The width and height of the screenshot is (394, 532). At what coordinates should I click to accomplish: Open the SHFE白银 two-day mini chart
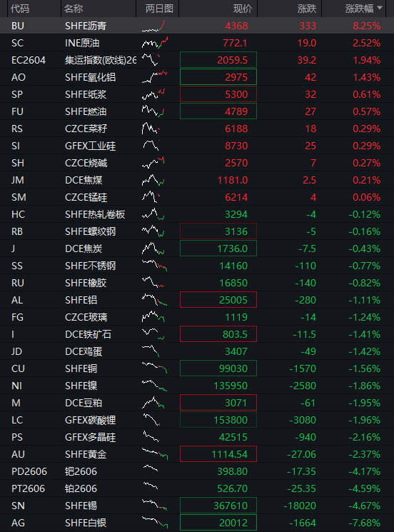coord(155,523)
